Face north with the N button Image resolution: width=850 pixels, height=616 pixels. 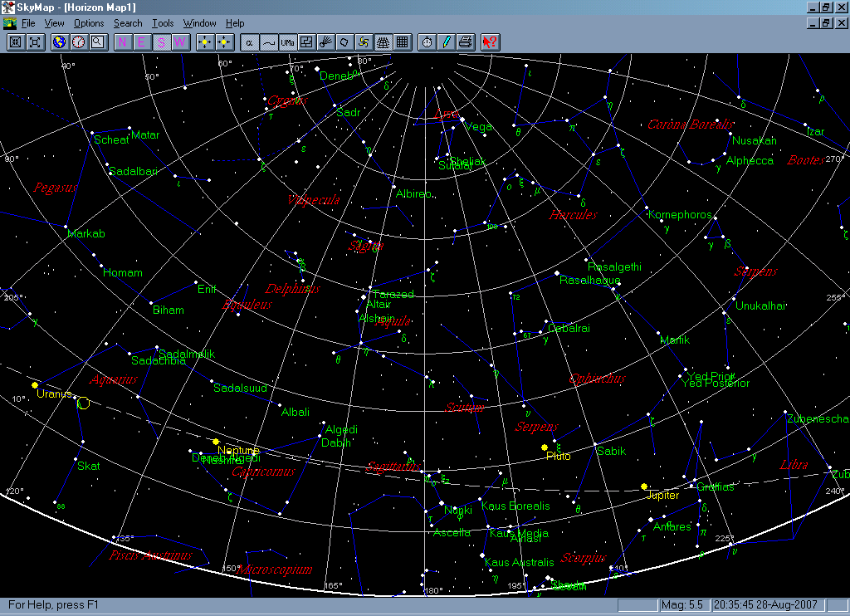pyautogui.click(x=123, y=42)
